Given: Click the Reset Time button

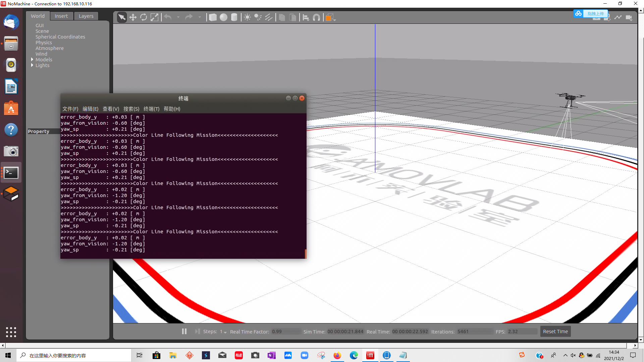Looking at the screenshot, I should [x=555, y=331].
